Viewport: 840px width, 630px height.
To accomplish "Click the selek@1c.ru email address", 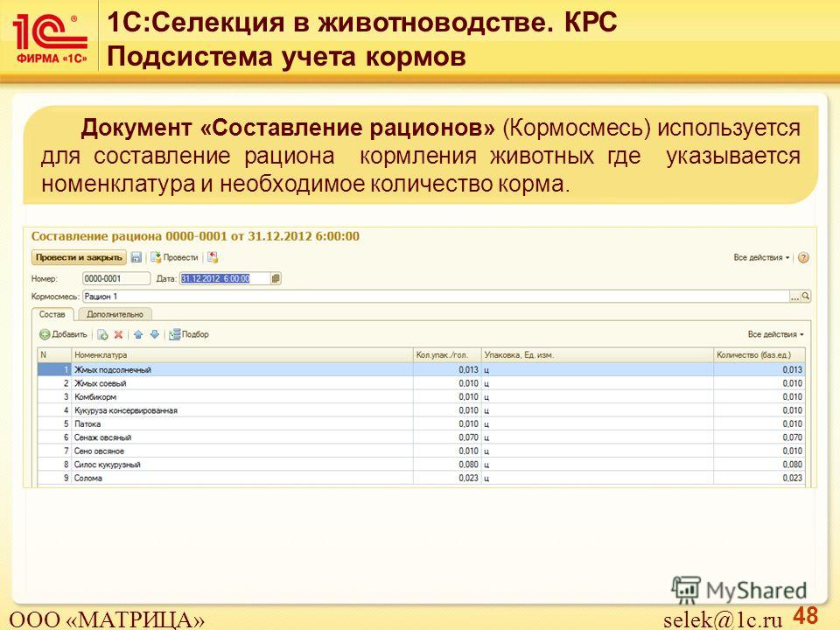I will 723,619.
